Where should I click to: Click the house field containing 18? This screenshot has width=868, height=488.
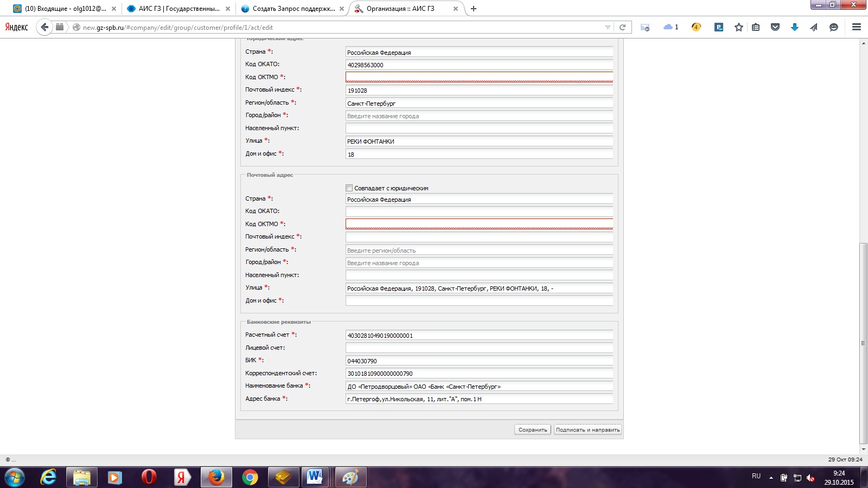coord(479,154)
